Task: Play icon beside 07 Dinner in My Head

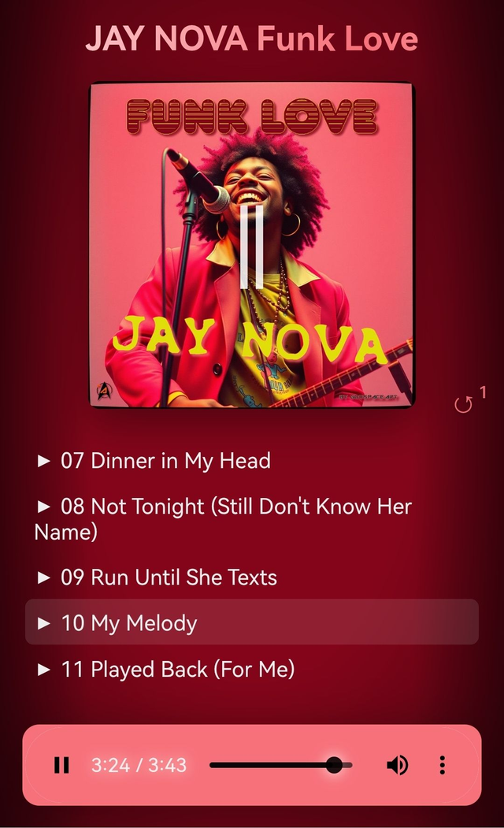Action: point(44,461)
